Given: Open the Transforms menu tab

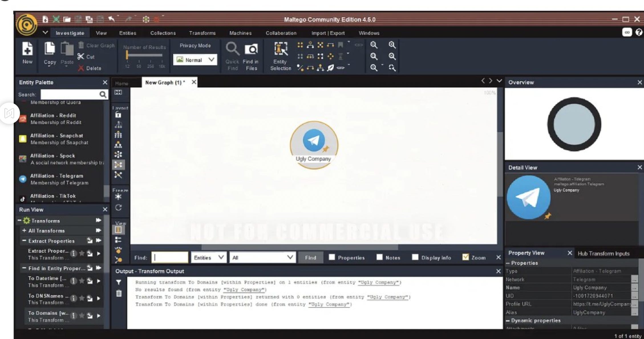Looking at the screenshot, I should tap(202, 33).
